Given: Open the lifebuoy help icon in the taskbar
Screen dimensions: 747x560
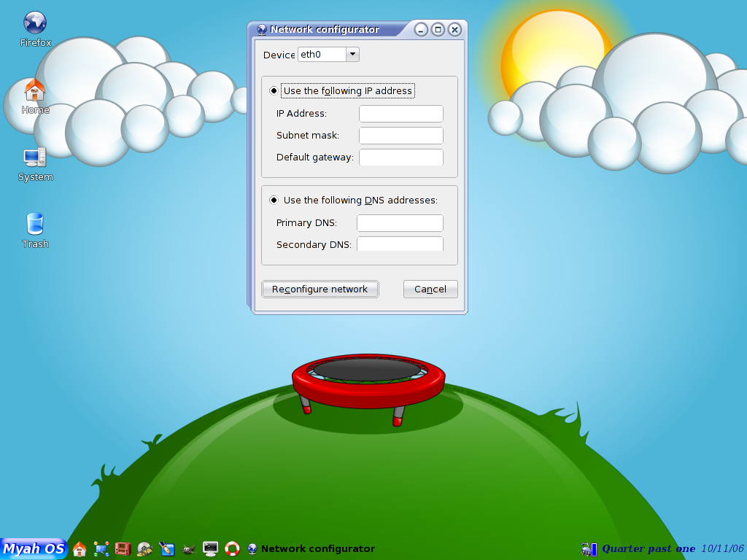Looking at the screenshot, I should click(x=232, y=549).
